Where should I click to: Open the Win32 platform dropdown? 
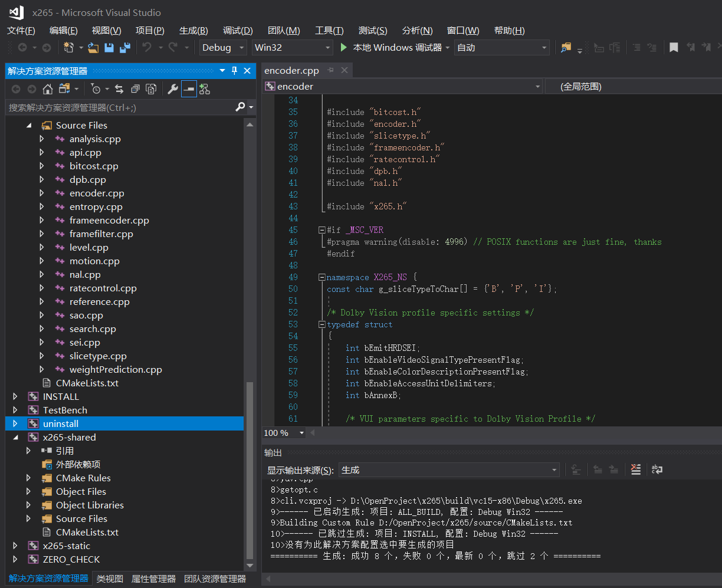click(293, 48)
